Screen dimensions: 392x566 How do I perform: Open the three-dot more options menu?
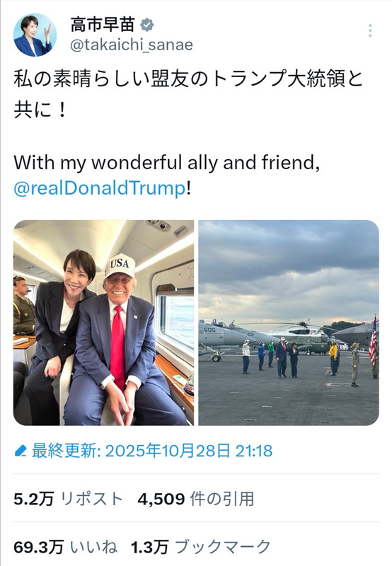pyautogui.click(x=370, y=31)
